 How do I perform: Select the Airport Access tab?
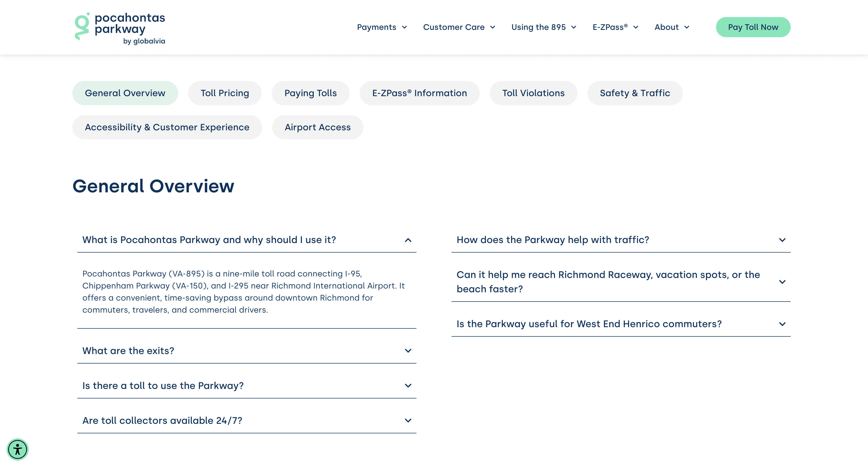[x=317, y=127]
